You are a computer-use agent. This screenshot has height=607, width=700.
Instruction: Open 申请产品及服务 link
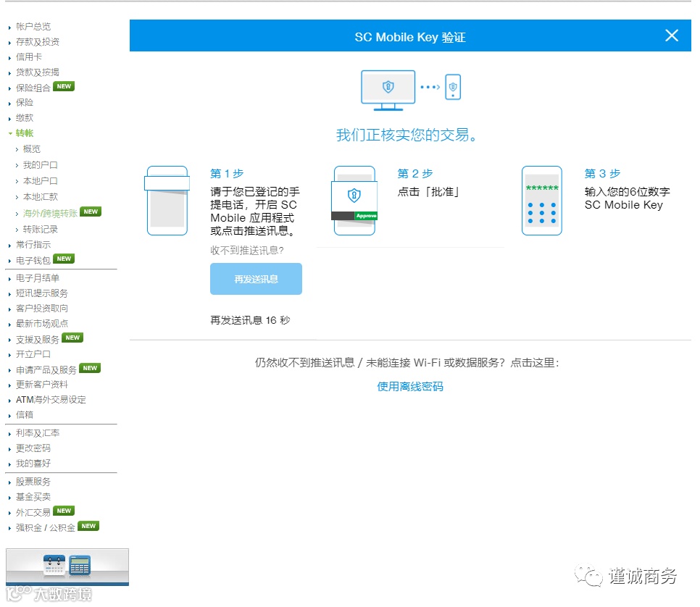[46, 370]
